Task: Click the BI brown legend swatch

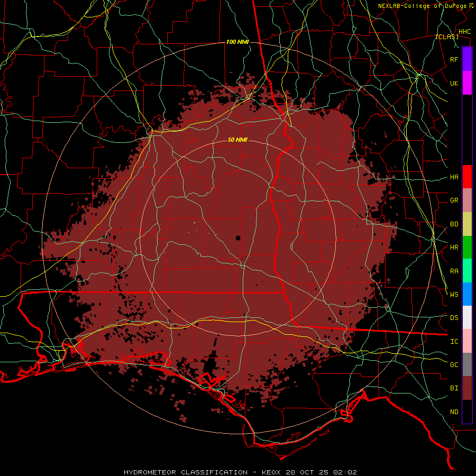Action: (x=467, y=388)
